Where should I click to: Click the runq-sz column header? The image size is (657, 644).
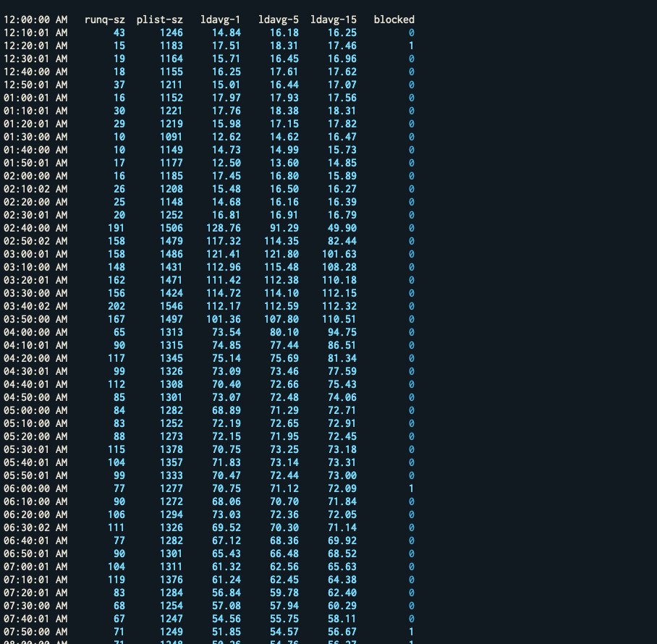105,20
